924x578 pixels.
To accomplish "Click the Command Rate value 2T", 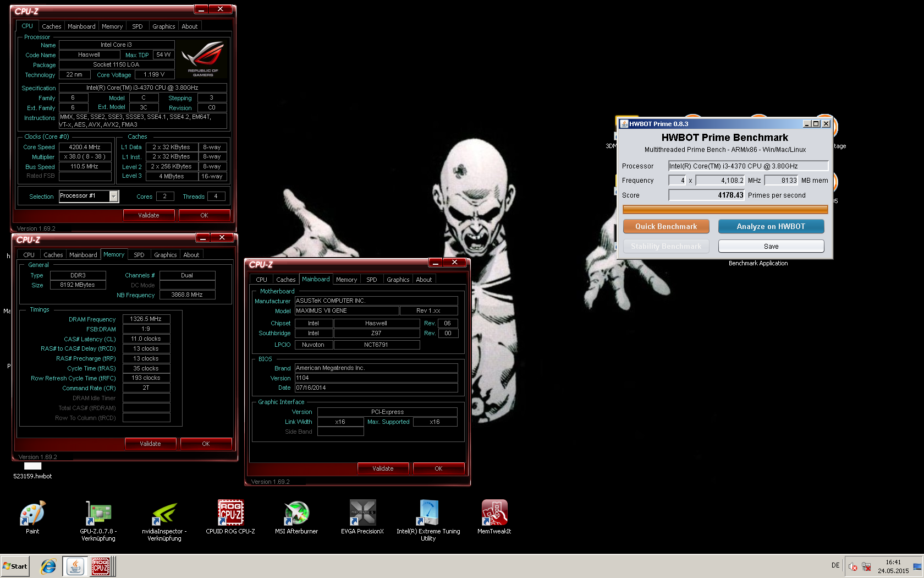I will click(x=146, y=388).
